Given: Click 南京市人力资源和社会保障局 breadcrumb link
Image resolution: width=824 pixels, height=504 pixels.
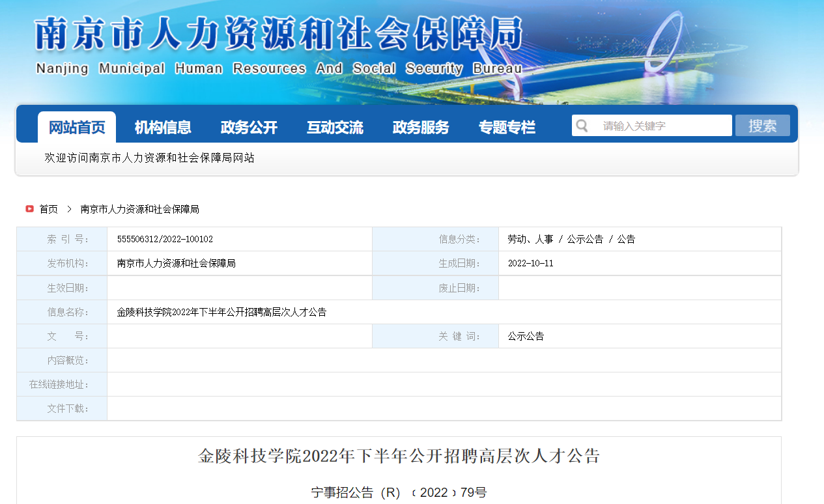Looking at the screenshot, I should pos(139,209).
